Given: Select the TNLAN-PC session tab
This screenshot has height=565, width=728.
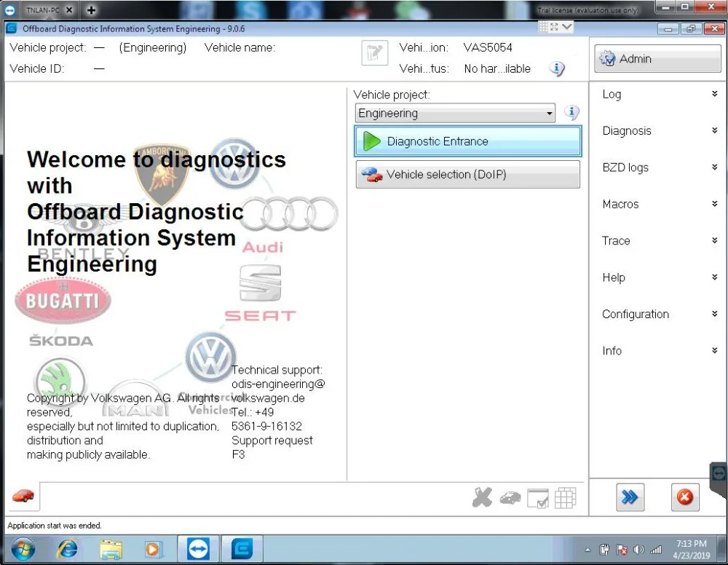Looking at the screenshot, I should tap(43, 9).
